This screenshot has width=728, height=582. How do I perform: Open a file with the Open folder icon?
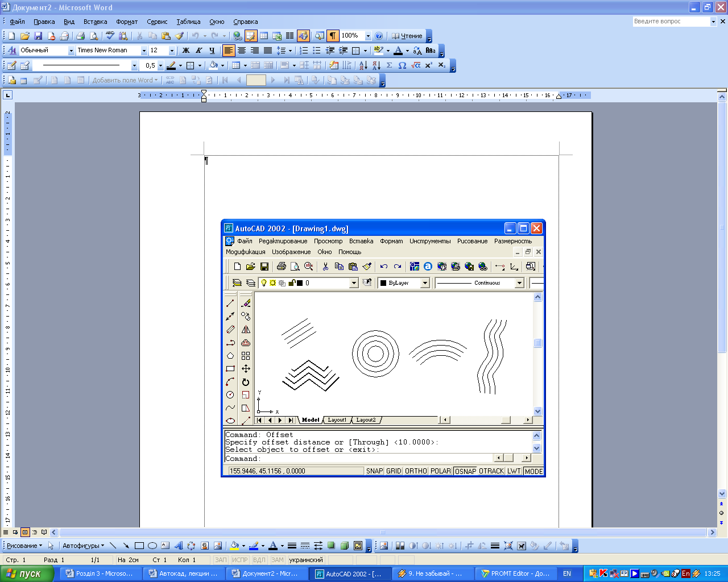(25, 36)
